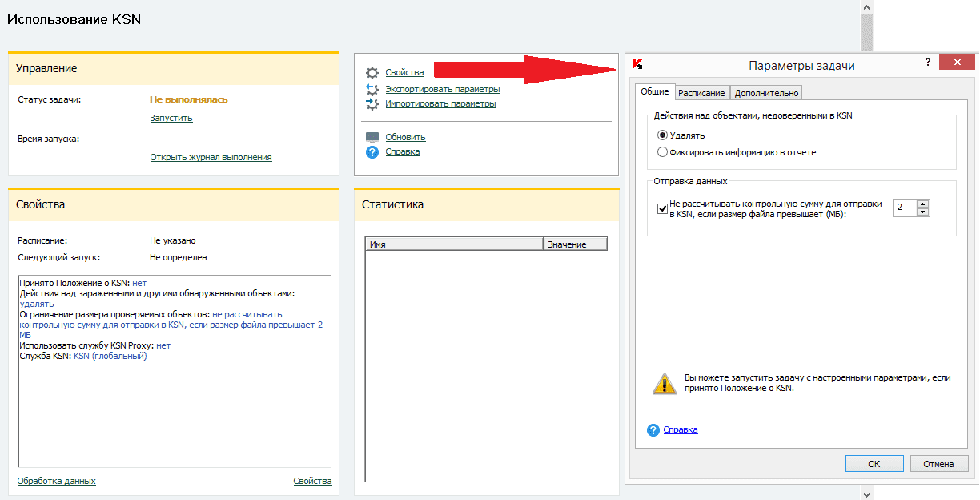Click the Не определен next launch value
Image resolution: width=980 pixels, height=500 pixels.
179,257
